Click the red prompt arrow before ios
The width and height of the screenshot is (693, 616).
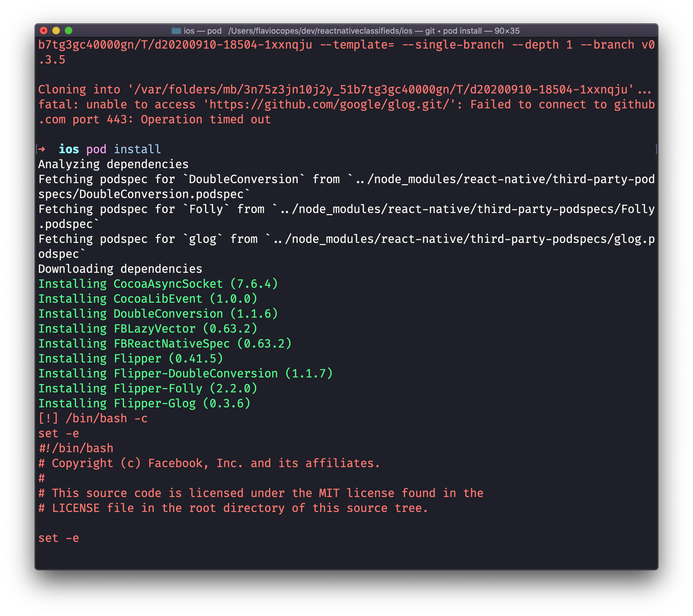tap(42, 149)
